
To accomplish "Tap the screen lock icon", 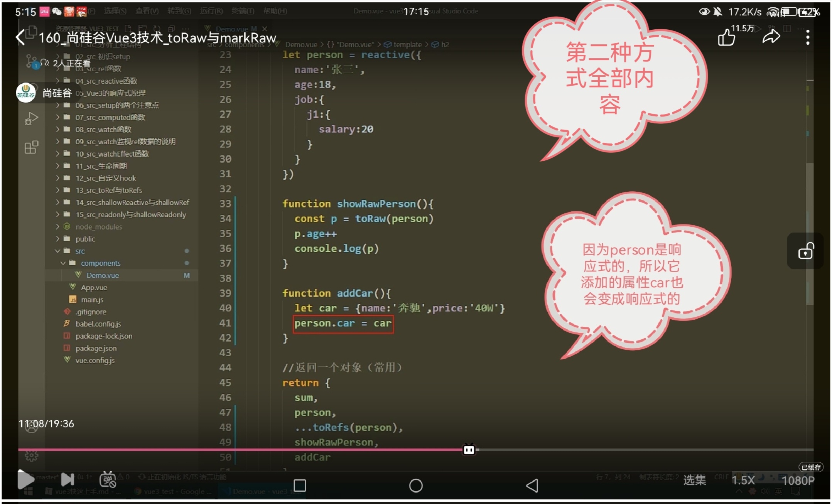I will (805, 251).
